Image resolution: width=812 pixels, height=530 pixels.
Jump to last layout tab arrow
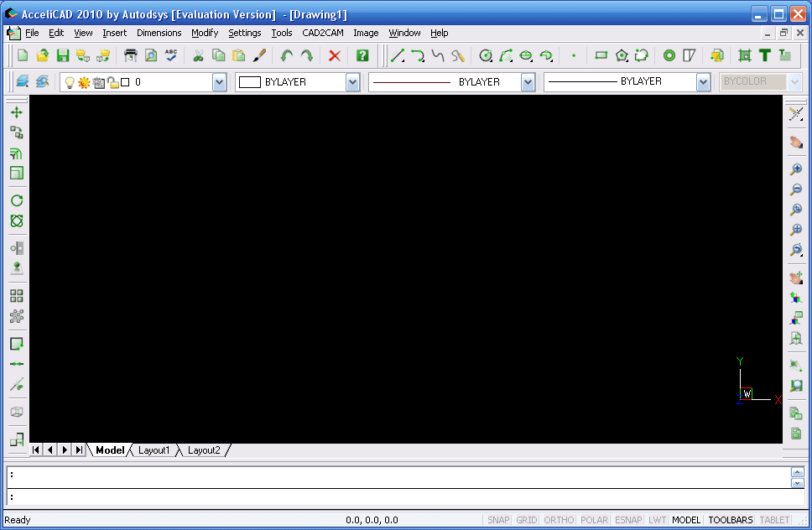(x=79, y=449)
